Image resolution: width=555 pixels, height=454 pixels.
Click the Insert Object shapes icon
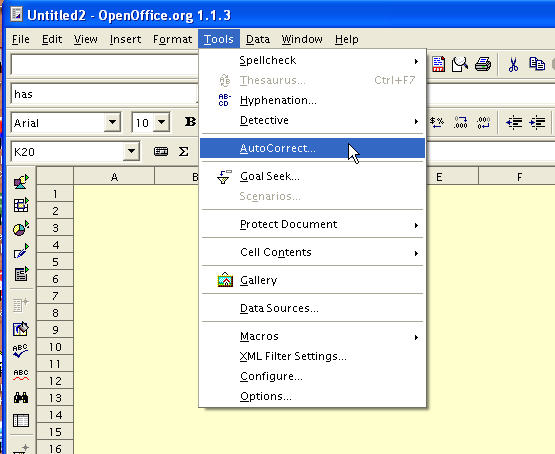pos(21,182)
